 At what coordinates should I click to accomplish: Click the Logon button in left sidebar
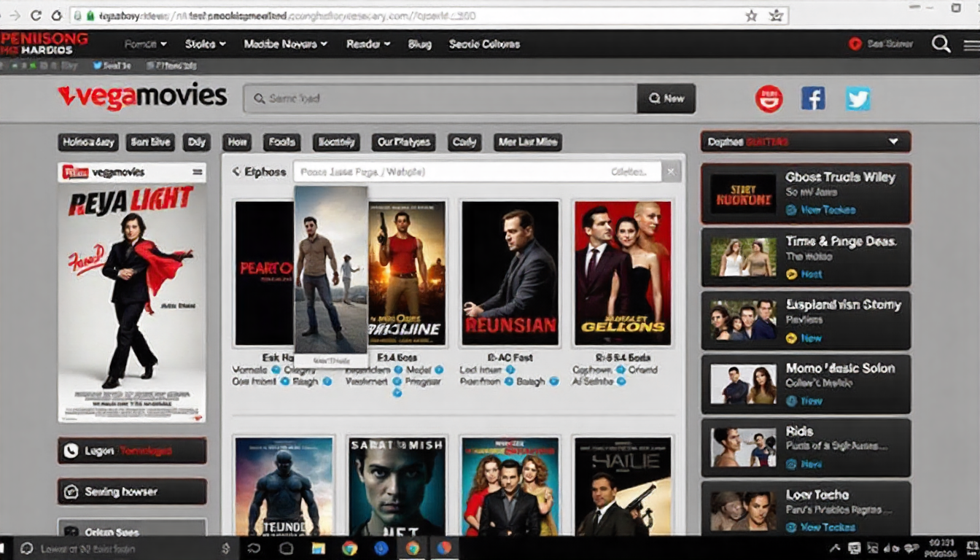click(132, 451)
